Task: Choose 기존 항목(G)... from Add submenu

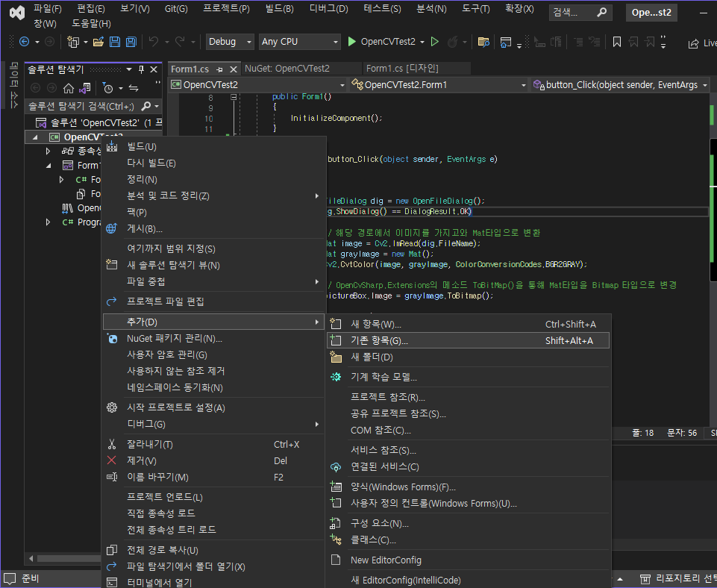Action: (469, 341)
